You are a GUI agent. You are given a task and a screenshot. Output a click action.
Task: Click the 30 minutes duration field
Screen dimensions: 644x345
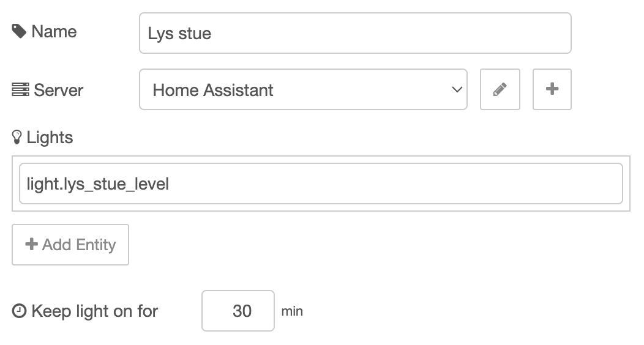pos(238,311)
